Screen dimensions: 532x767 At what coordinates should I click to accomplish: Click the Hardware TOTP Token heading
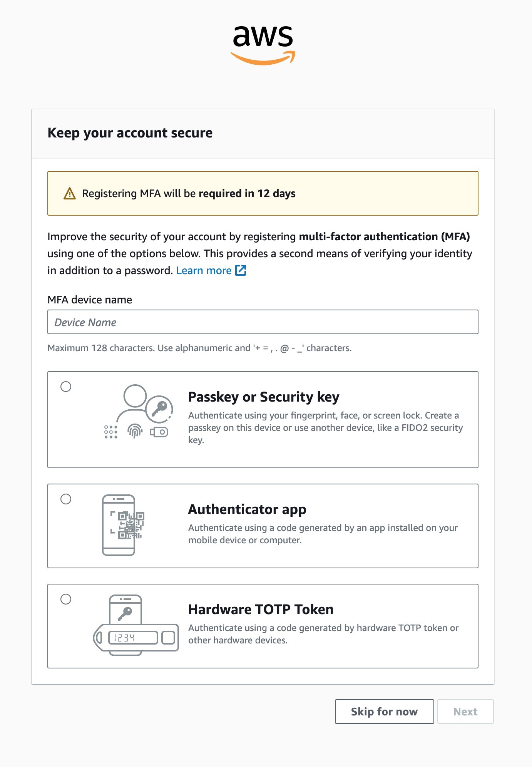[261, 609]
